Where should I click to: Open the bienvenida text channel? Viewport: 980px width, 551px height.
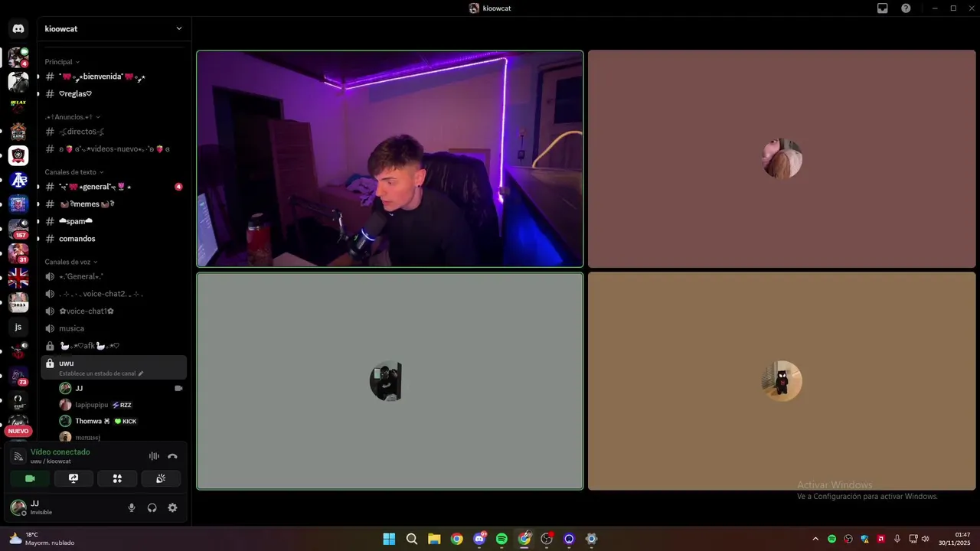point(113,77)
